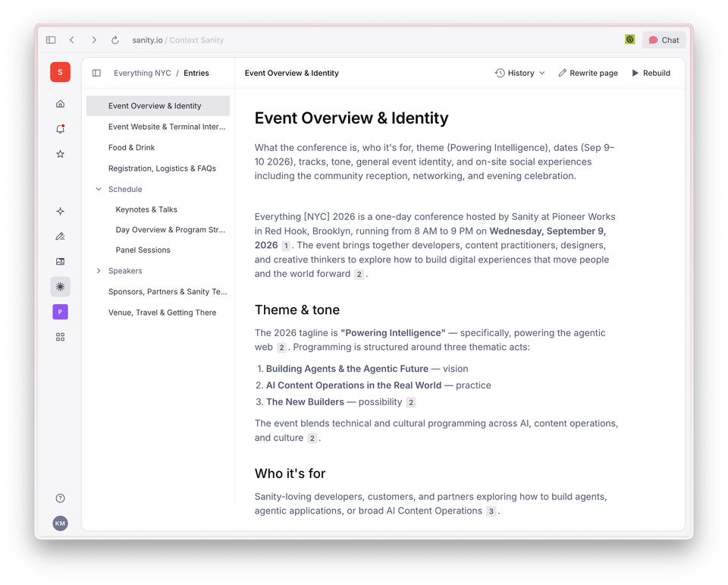
Task: Click the red S workspace logo
Action: [61, 72]
